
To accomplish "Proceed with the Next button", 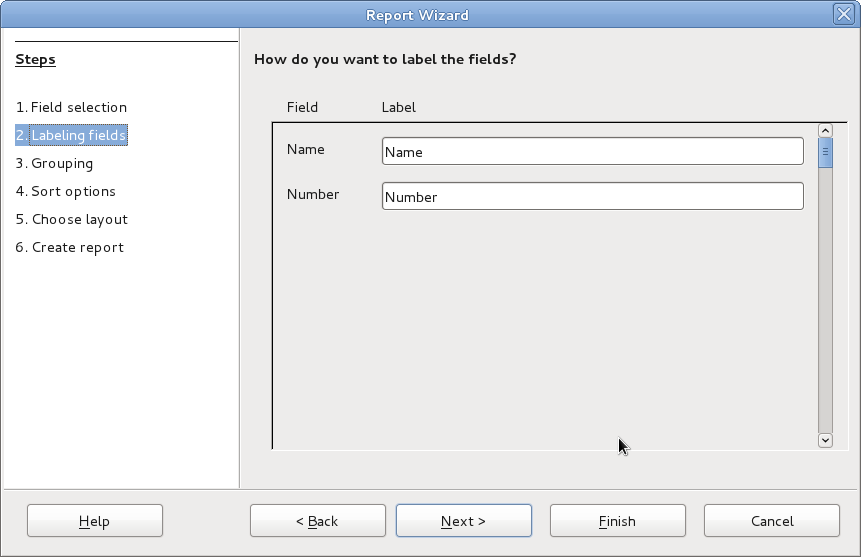I will 464,521.
